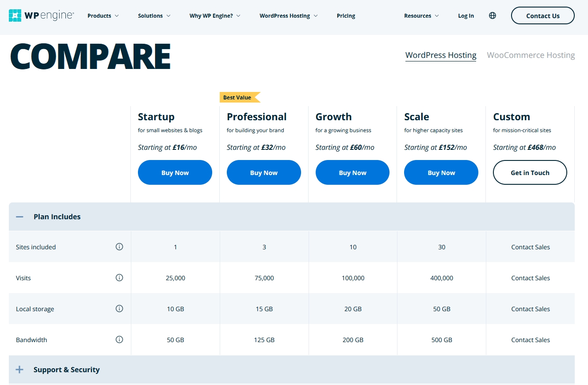Click the WP Engine logo
Image resolution: width=588 pixels, height=385 pixels.
pyautogui.click(x=42, y=15)
